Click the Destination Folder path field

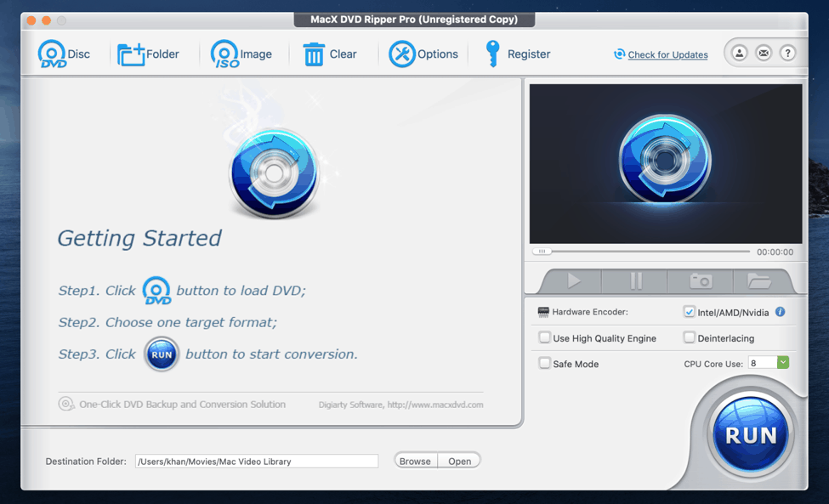[255, 461]
